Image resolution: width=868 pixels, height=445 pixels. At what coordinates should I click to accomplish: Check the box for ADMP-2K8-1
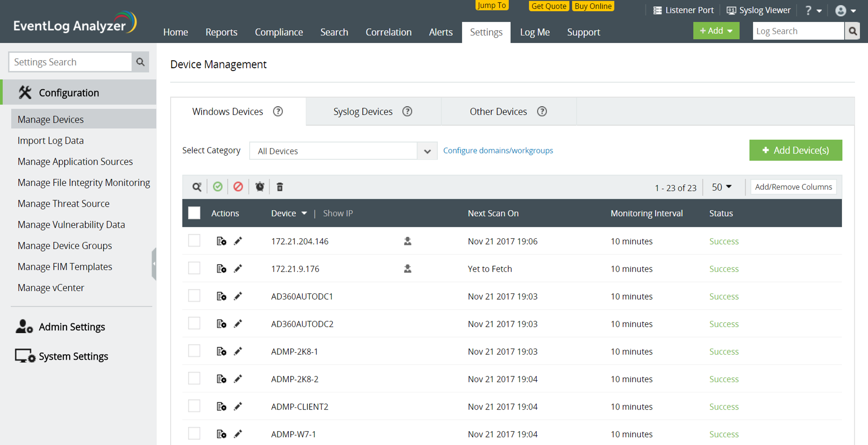[x=194, y=351]
